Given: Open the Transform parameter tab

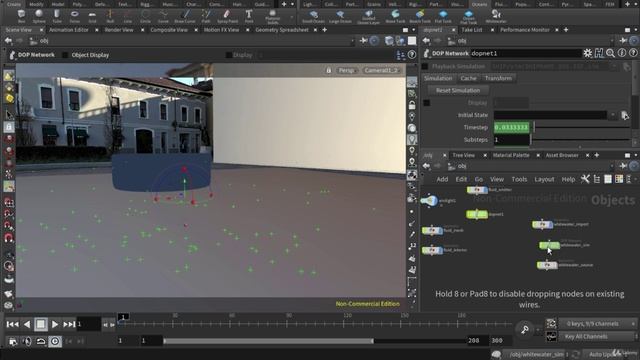Looking at the screenshot, I should point(498,78).
